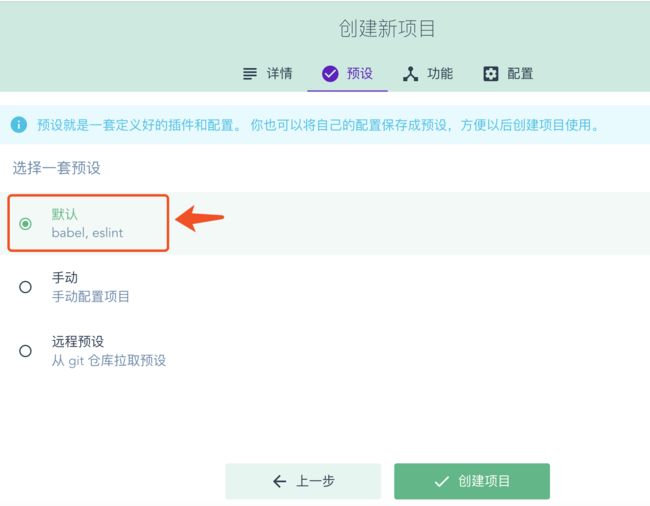Click the 配置 gear icon

click(491, 74)
